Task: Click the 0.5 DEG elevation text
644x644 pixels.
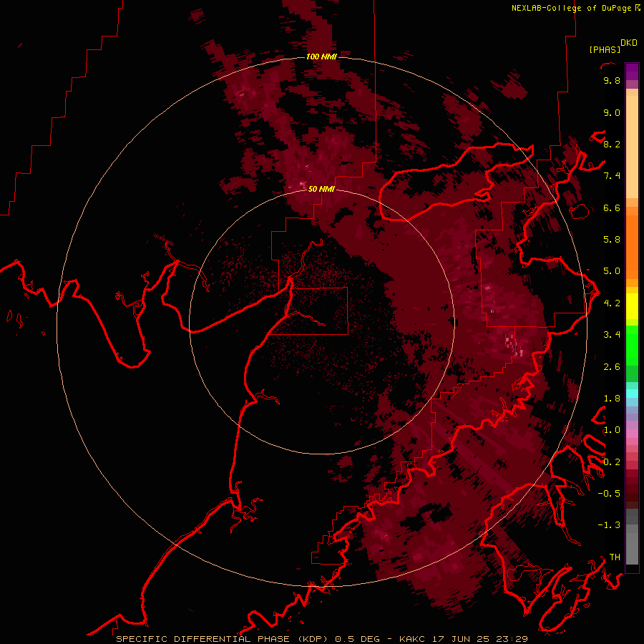Action: tap(359, 639)
